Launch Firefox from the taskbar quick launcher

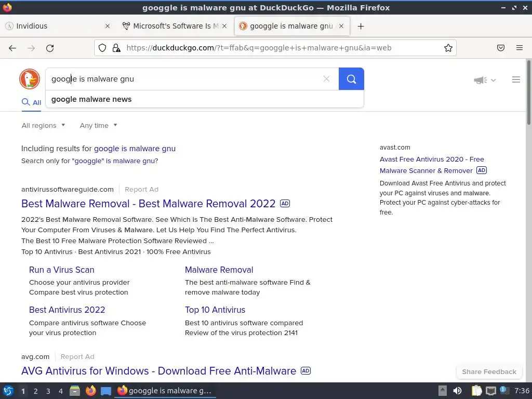[90, 391]
